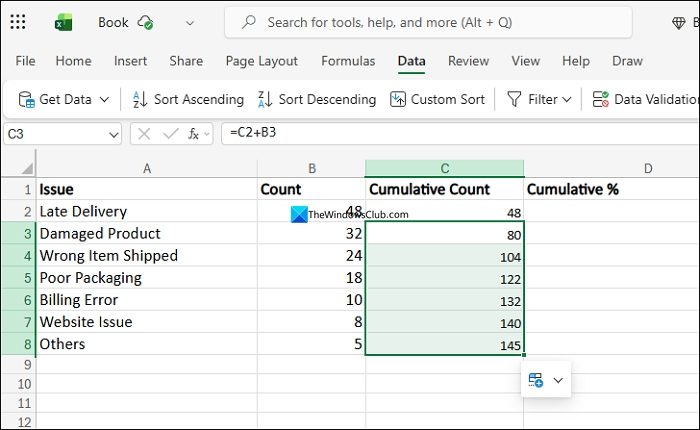Confirm formula with the checkmark icon
This screenshot has height=430, width=700.
click(x=171, y=134)
